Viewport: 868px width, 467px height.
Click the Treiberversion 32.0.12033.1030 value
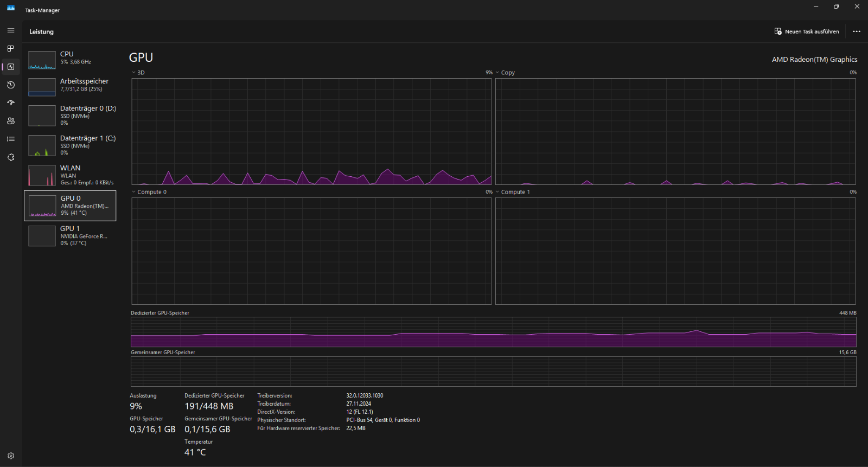tap(365, 395)
